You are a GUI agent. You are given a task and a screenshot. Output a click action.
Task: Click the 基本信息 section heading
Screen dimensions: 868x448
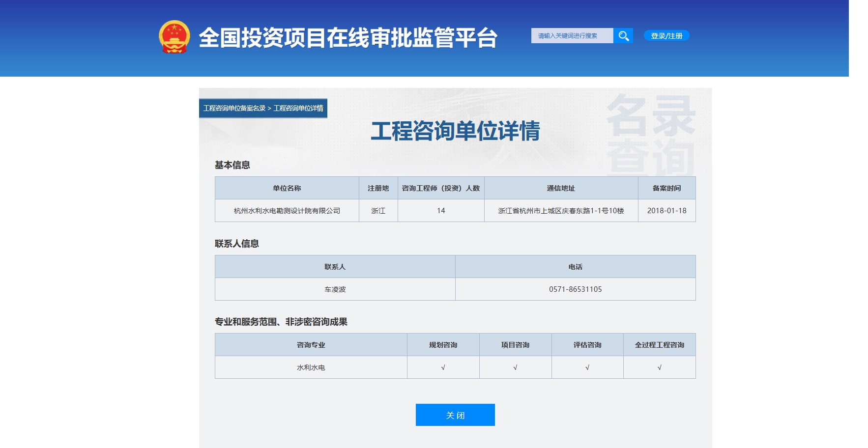tap(232, 165)
